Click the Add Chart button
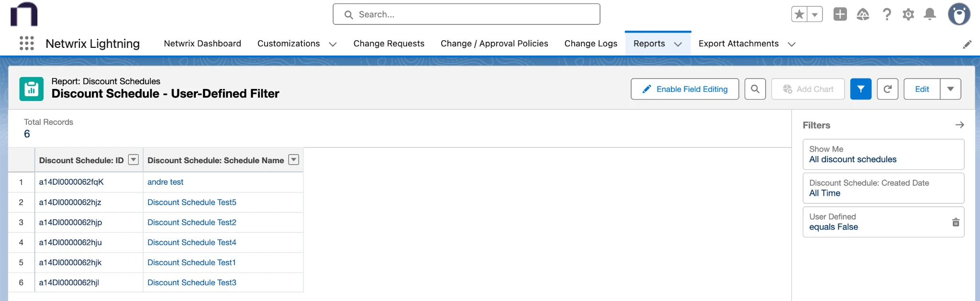Image resolution: width=980 pixels, height=301 pixels. [808, 89]
